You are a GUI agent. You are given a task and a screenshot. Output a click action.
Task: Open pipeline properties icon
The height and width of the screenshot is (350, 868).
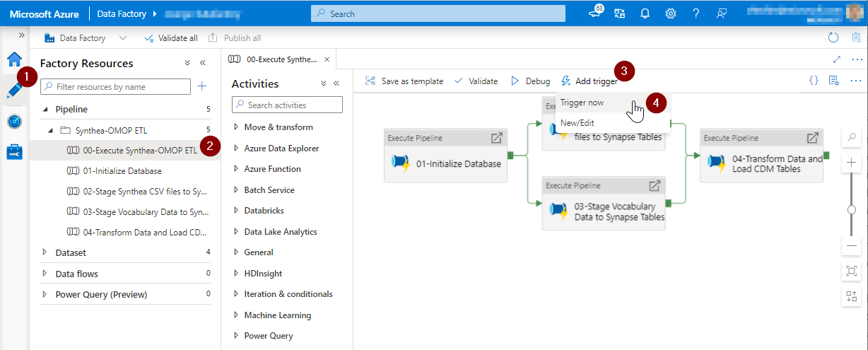click(x=834, y=81)
